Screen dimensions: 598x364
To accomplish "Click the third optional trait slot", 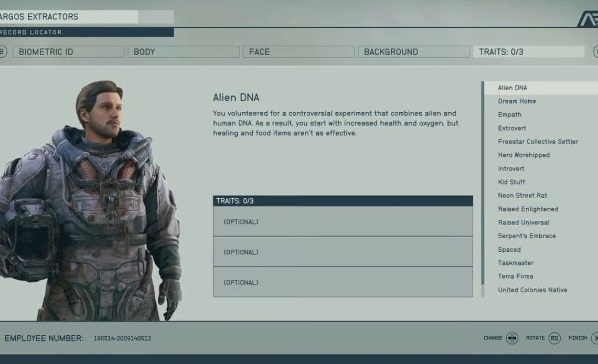I will click(343, 282).
